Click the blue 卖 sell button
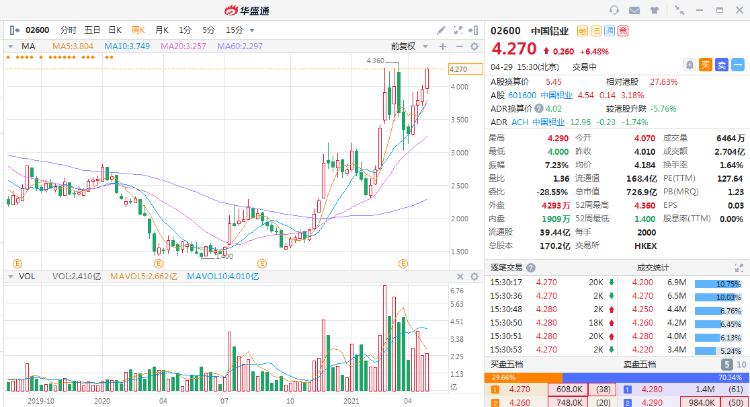 [x=721, y=65]
